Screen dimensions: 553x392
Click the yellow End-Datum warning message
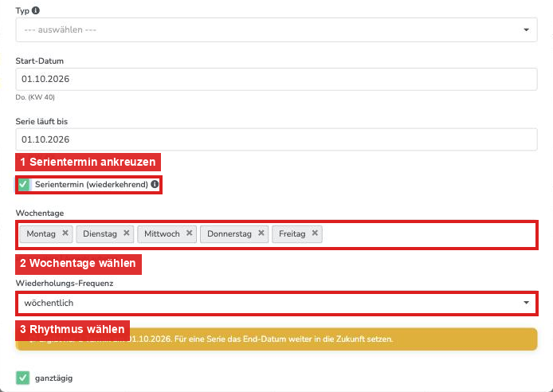coord(276,339)
